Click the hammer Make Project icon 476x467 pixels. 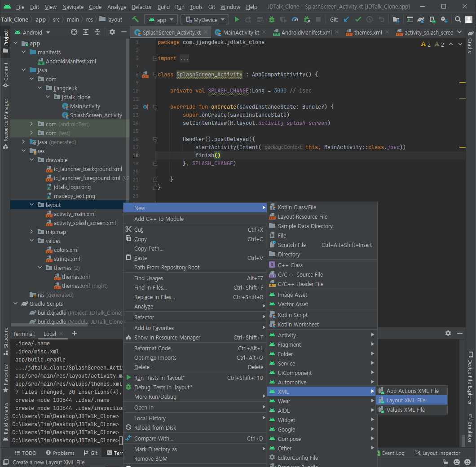tap(136, 19)
